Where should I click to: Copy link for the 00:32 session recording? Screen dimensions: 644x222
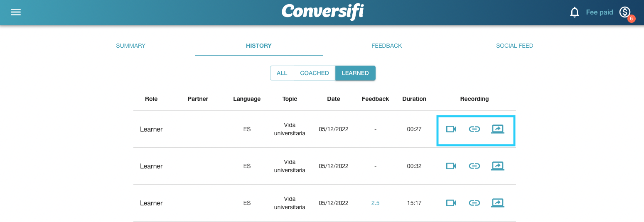tap(474, 166)
